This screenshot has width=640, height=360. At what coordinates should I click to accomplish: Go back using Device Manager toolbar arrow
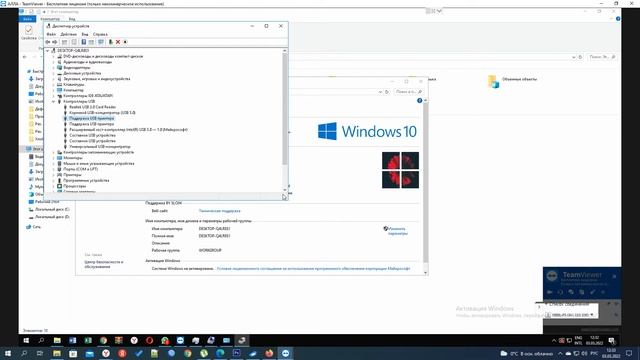pos(48,42)
